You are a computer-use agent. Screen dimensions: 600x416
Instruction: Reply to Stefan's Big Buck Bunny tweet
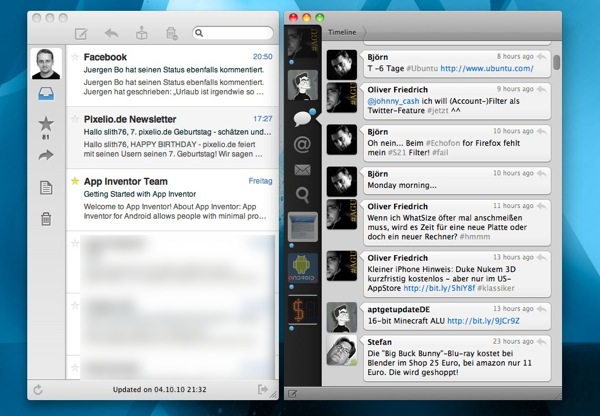tap(541, 341)
